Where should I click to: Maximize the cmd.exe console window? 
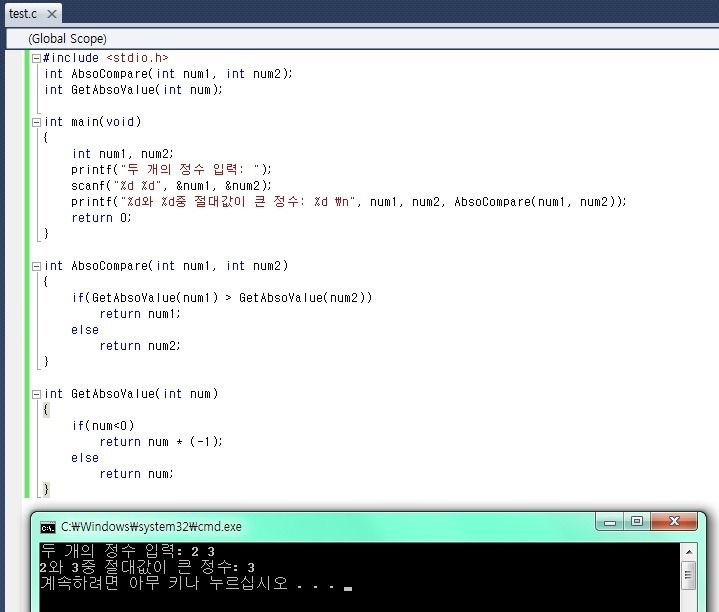pos(637,522)
